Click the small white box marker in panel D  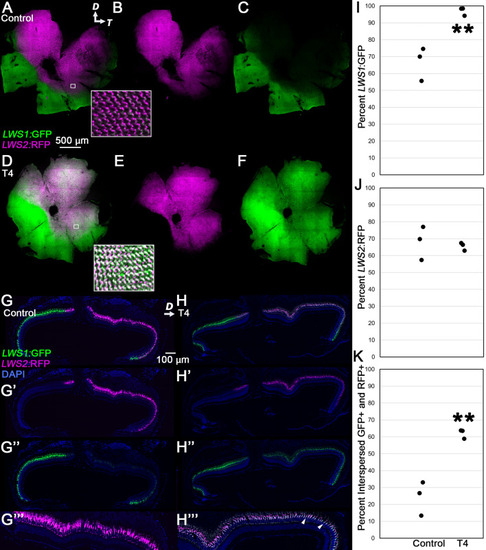tap(76, 227)
